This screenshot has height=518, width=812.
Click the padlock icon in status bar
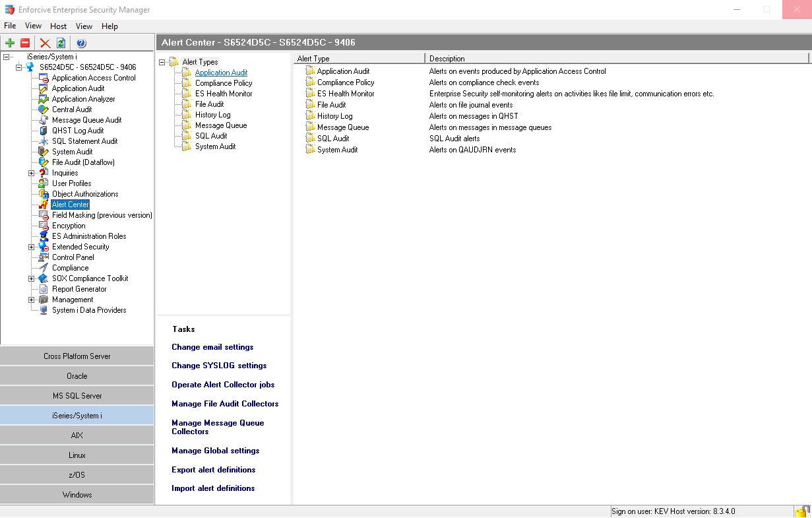[802, 511]
